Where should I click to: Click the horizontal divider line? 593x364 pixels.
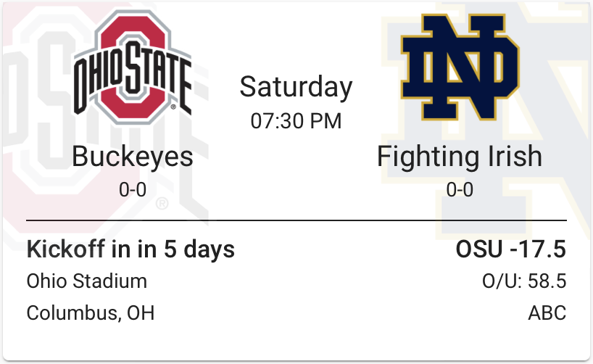[x=296, y=220]
